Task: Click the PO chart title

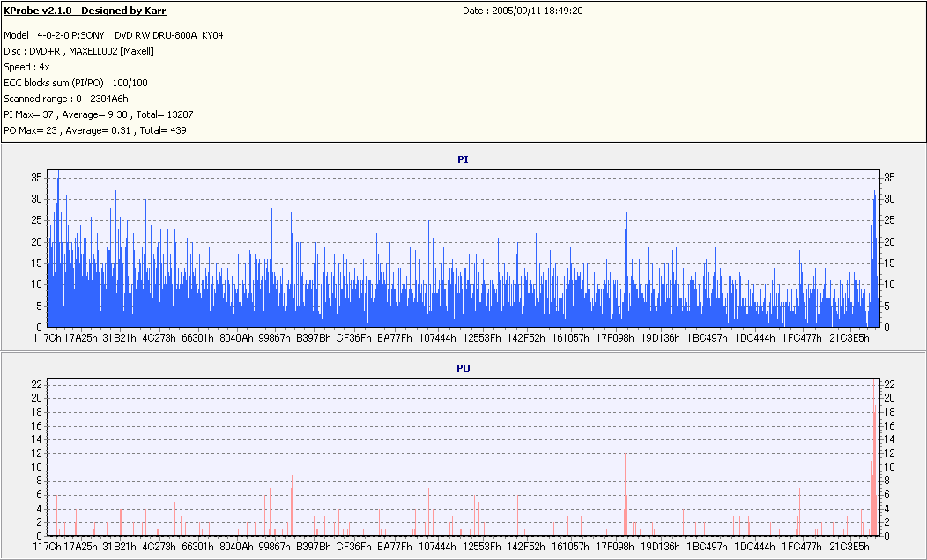Action: tap(463, 368)
